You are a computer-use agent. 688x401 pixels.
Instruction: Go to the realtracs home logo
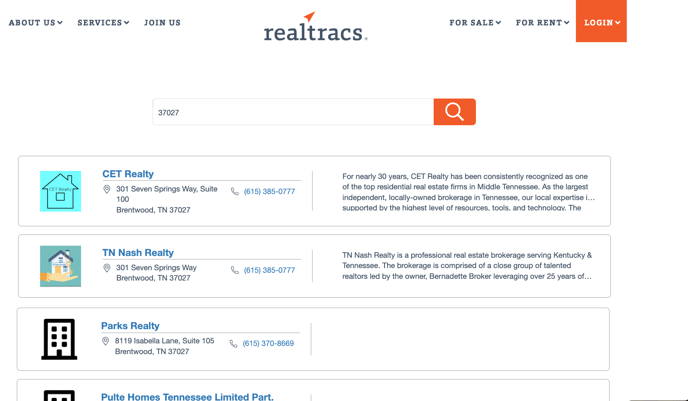tap(315, 26)
